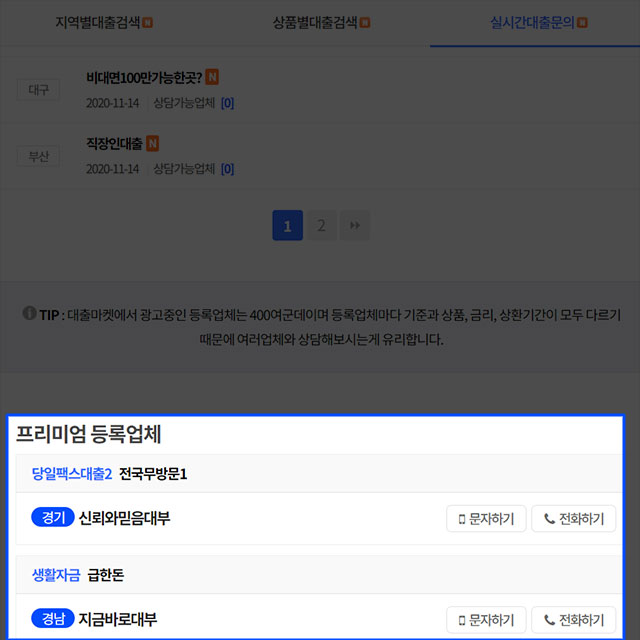Click the new badge next to 비대면100만가능한곳?
640x640 pixels.
click(212, 78)
